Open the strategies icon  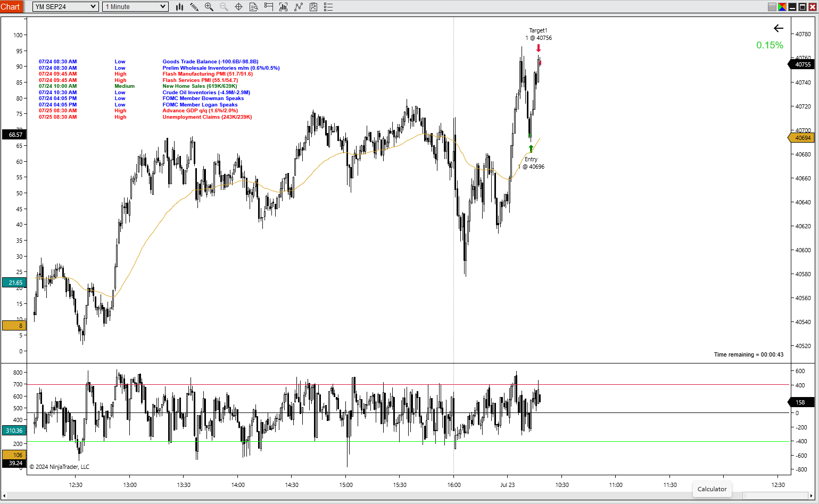pyautogui.click(x=313, y=7)
